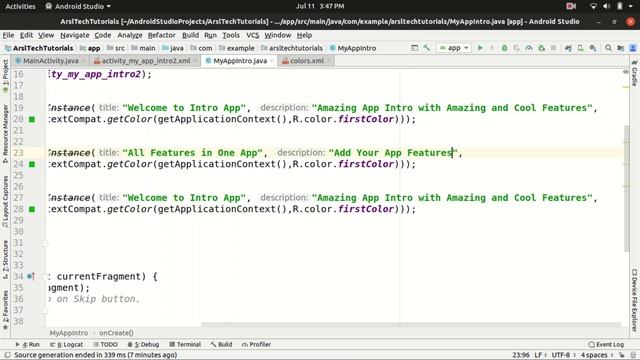This screenshot has width=640, height=360.
Task: Click green color gutter swatch on line 24
Action: (x=32, y=164)
